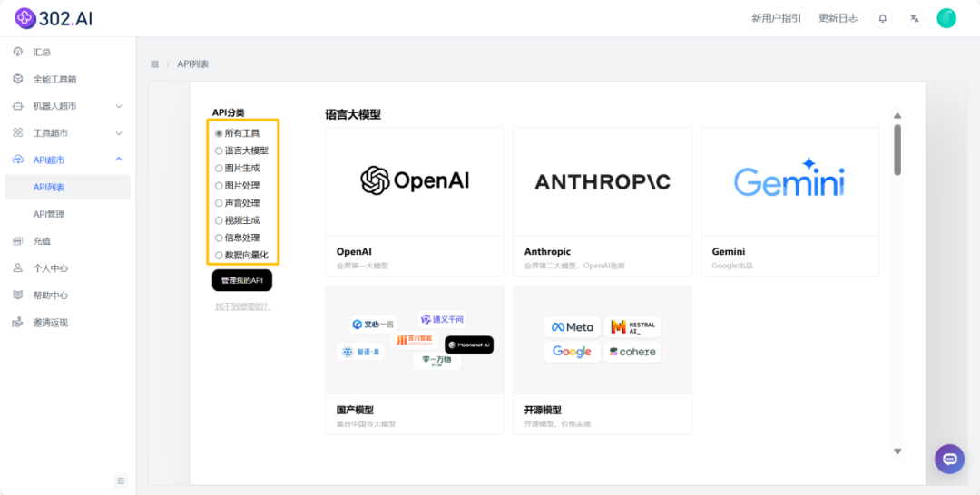This screenshot has height=495, width=980.
Task: Click the 工具超市 grid icon
Action: pos(18,133)
